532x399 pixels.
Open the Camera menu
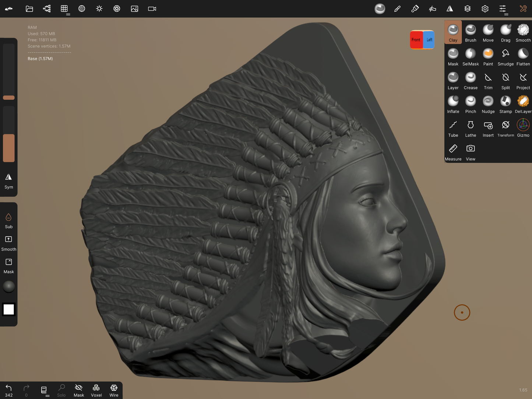[x=152, y=9]
